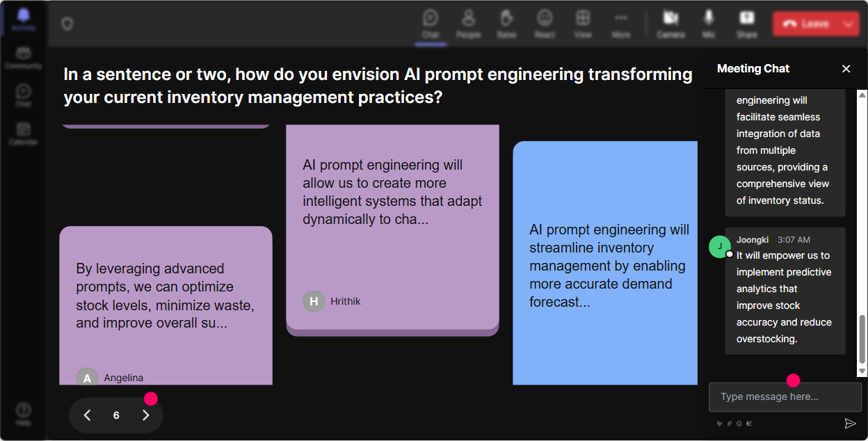Show the People participants panel
The height and width of the screenshot is (441, 868).
point(469,24)
